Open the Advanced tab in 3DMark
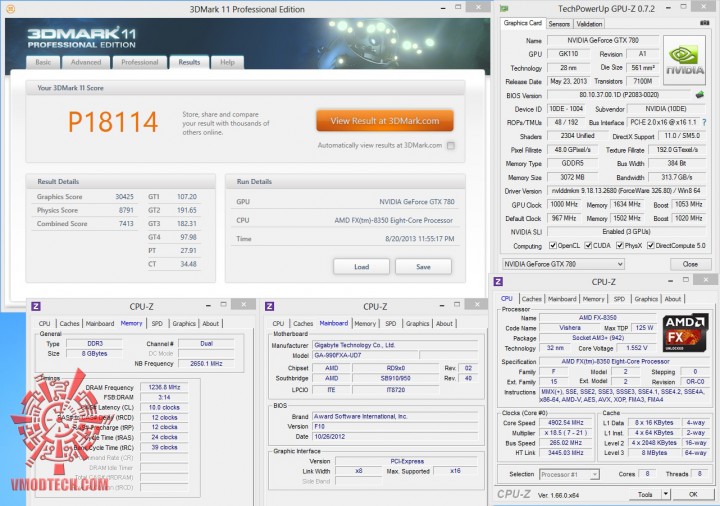The width and height of the screenshot is (720, 506). click(x=86, y=62)
